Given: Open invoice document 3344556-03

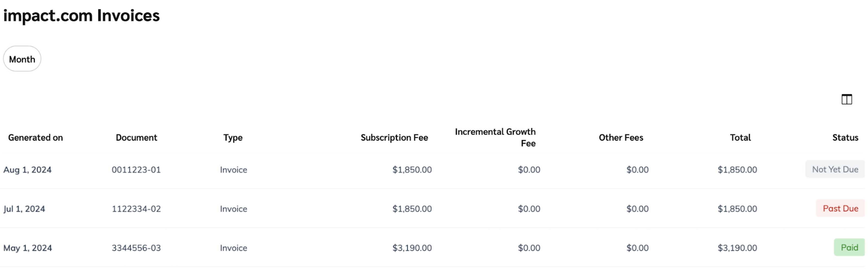Looking at the screenshot, I should (x=136, y=248).
